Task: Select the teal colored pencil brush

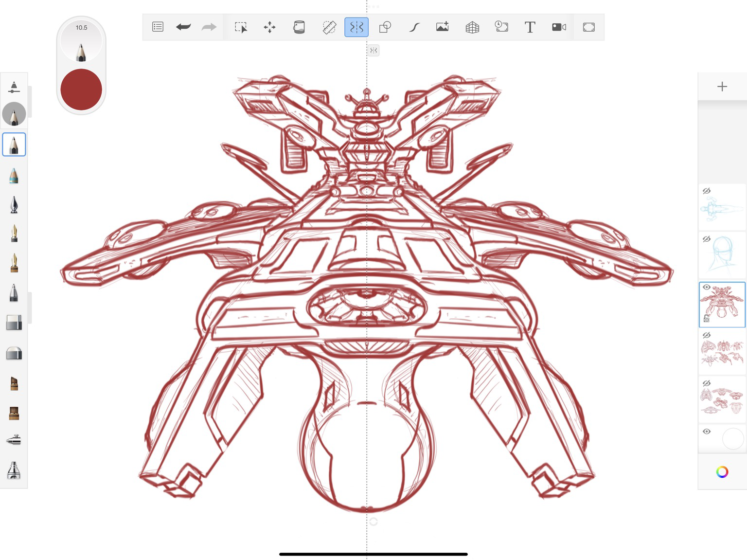Action: (14, 175)
